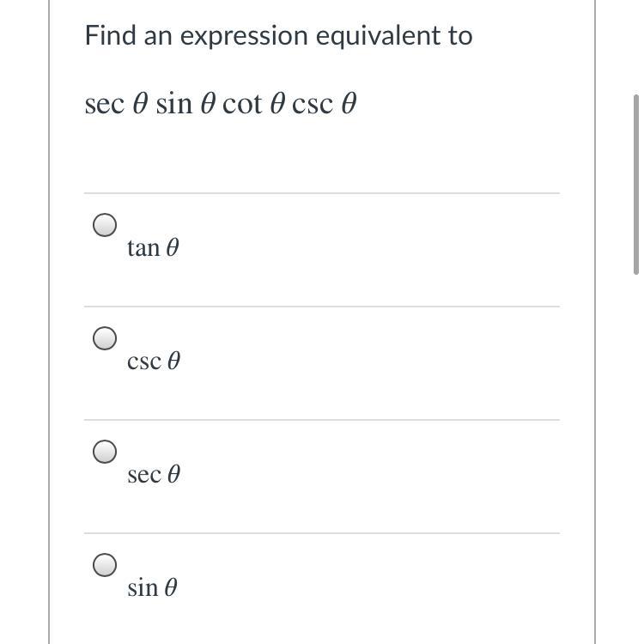Viewport: 644px width, 644px height.
Task: Click the sec θ answer label text
Action: point(153,475)
